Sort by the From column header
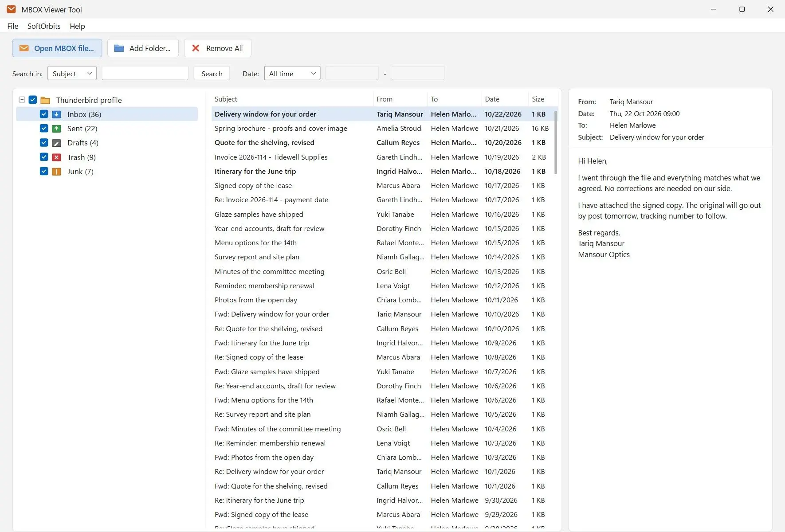Image resolution: width=785 pixels, height=532 pixels. [400, 99]
